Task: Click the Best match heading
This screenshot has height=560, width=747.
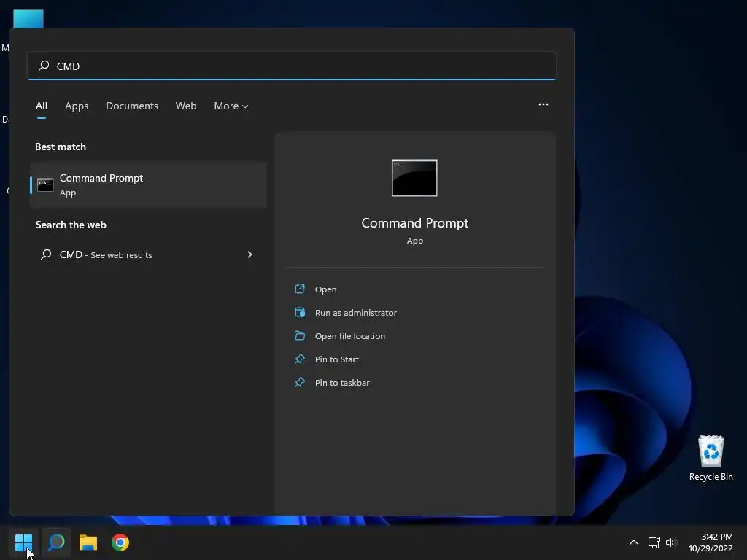Action: (61, 147)
